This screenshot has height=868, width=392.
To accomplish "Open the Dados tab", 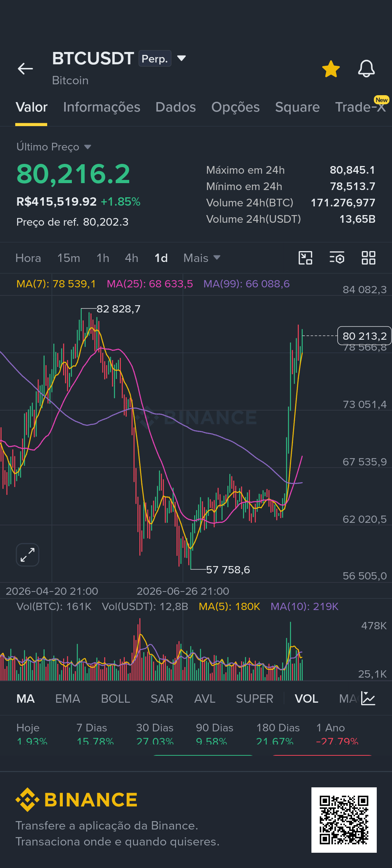I will (x=176, y=107).
